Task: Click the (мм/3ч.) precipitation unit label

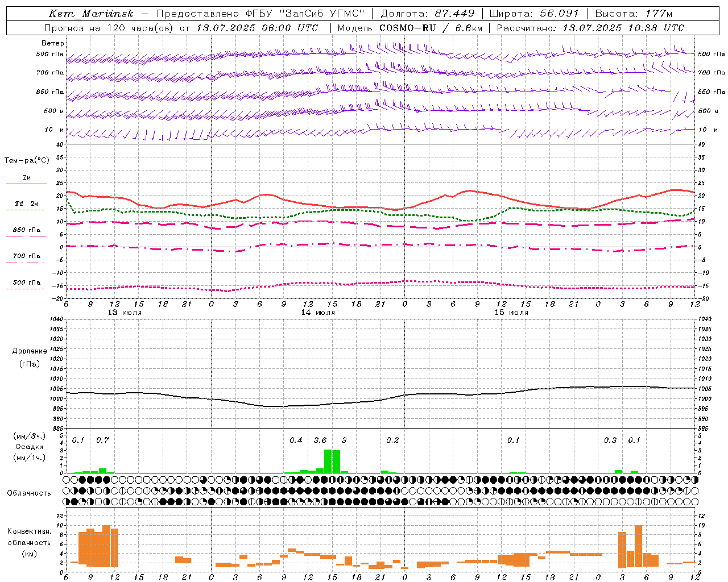Action: point(29,436)
